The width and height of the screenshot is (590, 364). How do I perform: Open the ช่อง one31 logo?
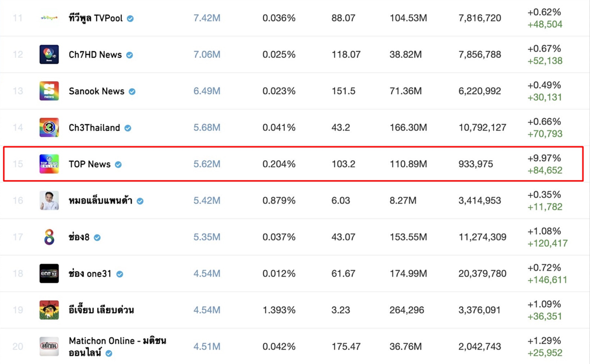point(49,273)
